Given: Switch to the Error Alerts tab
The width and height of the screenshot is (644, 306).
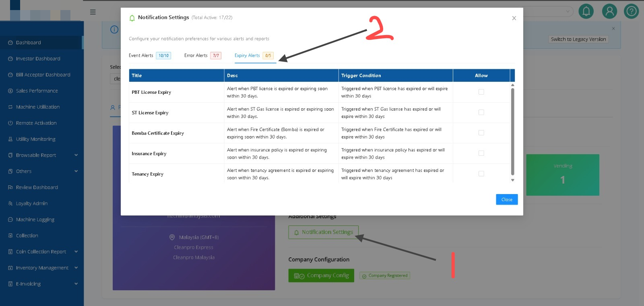Looking at the screenshot, I should [x=203, y=56].
